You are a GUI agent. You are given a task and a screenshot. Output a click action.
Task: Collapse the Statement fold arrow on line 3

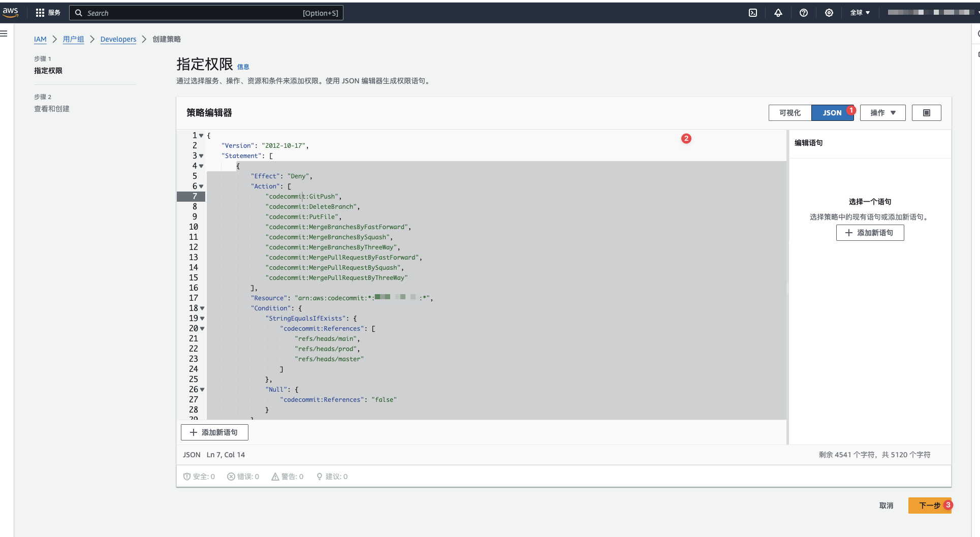(x=201, y=156)
